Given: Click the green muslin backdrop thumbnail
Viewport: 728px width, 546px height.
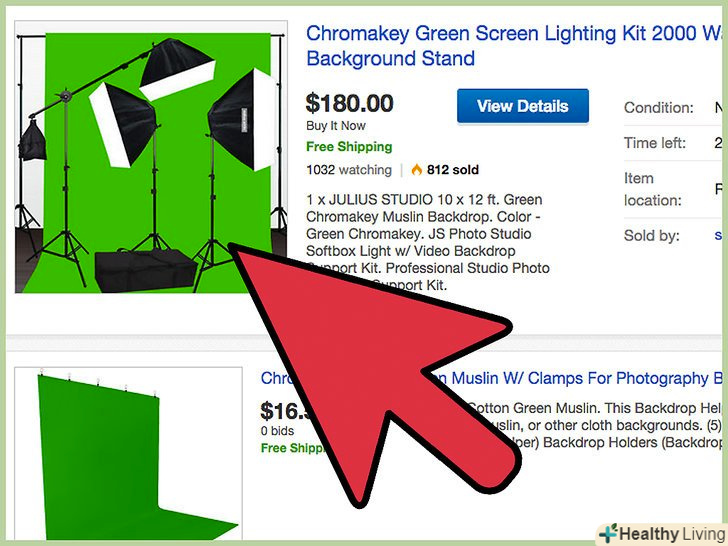Looking at the screenshot, I should coord(129,454).
